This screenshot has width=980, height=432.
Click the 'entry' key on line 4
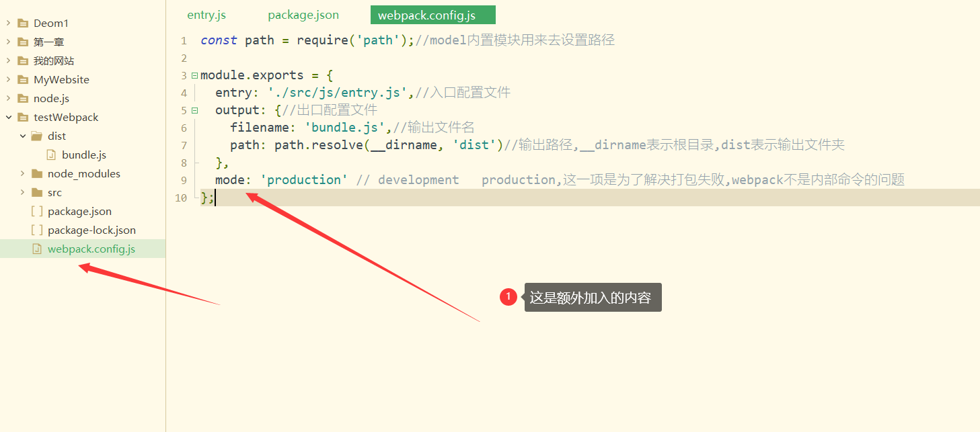pyautogui.click(x=233, y=92)
